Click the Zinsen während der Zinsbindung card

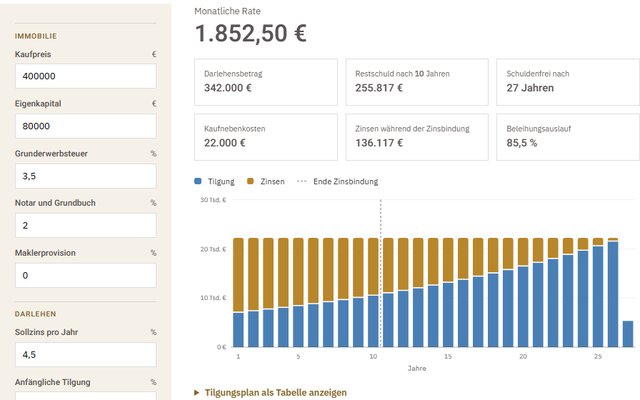pos(417,137)
